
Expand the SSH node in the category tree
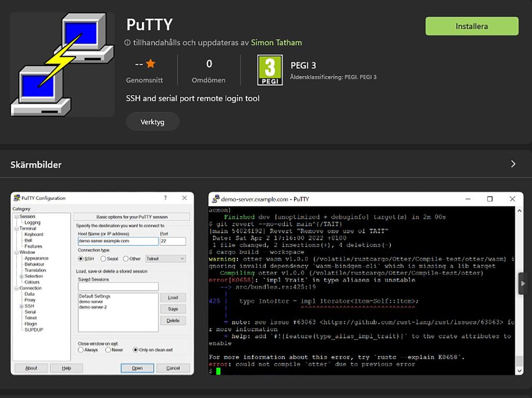pyautogui.click(x=21, y=306)
